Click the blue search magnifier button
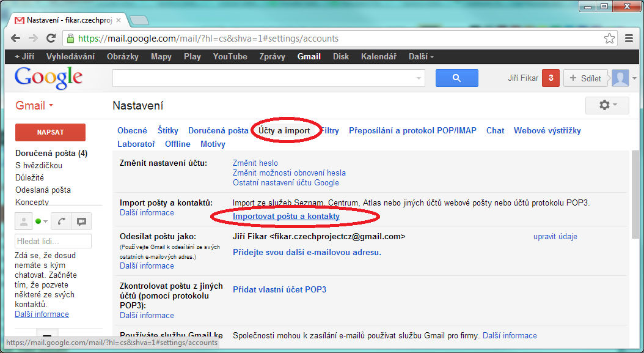 [456, 78]
